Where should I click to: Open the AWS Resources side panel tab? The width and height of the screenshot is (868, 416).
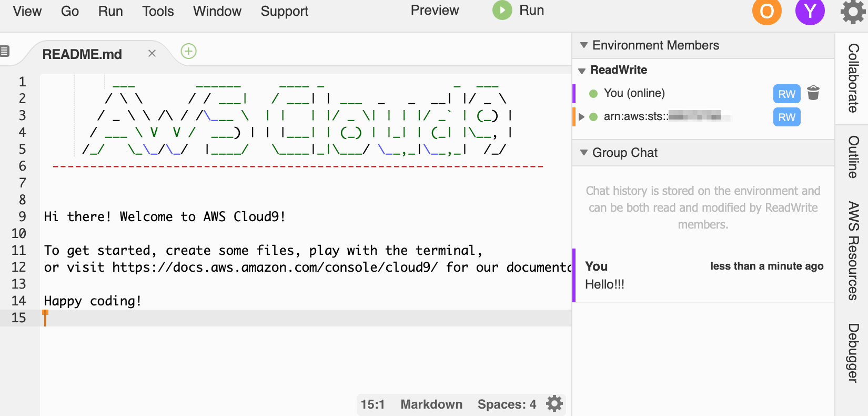[x=853, y=251]
